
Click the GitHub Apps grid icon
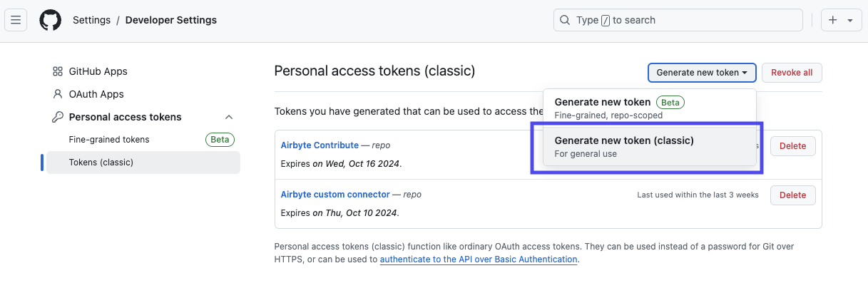coord(58,71)
